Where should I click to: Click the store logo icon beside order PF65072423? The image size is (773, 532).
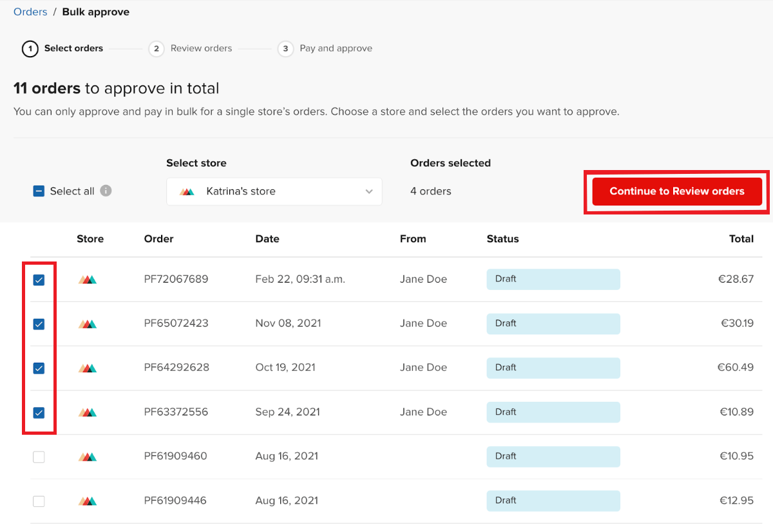tap(88, 323)
